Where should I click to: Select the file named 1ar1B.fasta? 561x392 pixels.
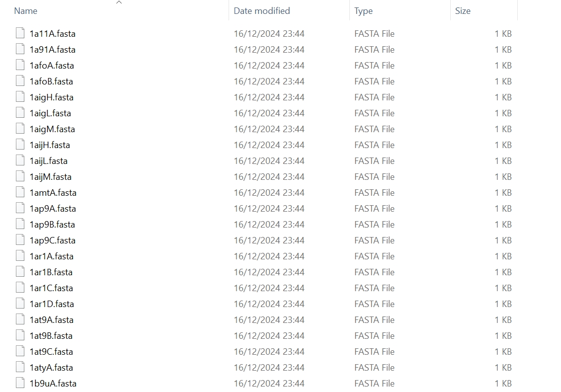(51, 272)
